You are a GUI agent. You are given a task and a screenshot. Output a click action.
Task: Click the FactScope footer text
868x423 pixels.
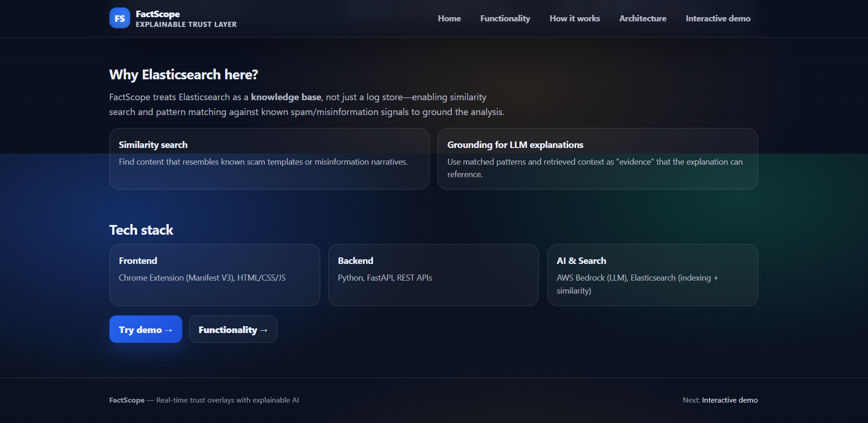(x=126, y=400)
